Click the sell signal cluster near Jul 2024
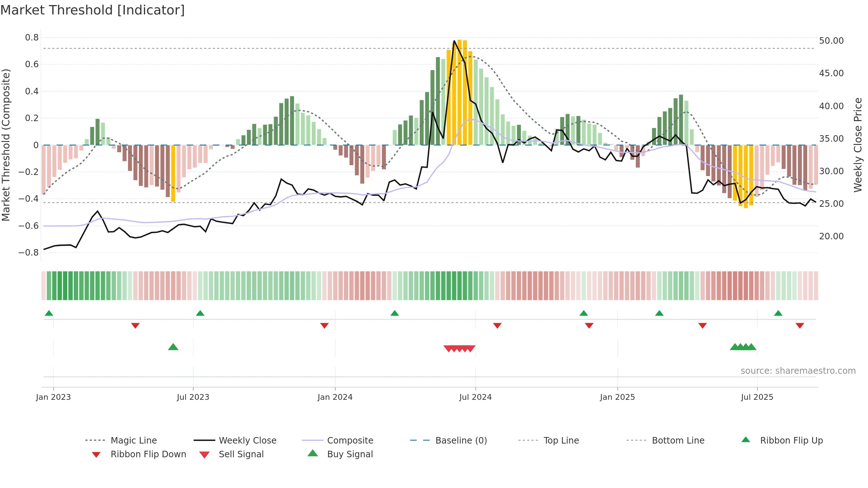Image resolution: width=868 pixels, height=488 pixels. point(459,349)
